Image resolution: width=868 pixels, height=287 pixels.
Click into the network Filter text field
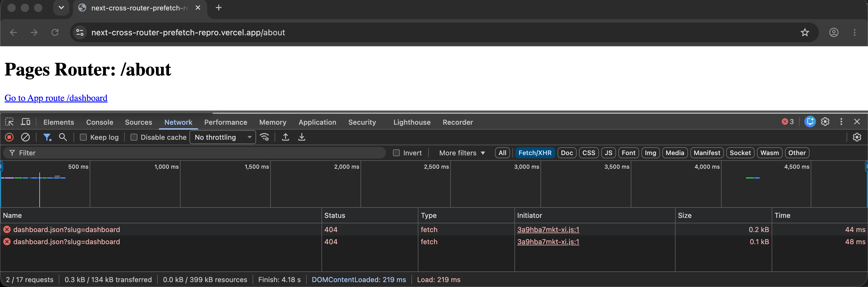pos(194,153)
